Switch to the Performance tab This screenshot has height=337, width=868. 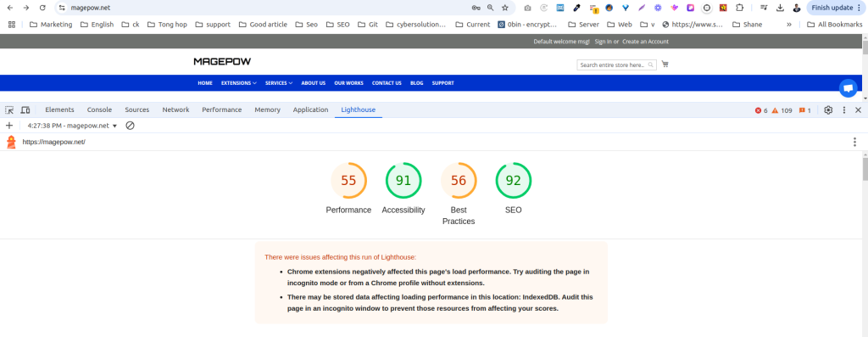[222, 110]
